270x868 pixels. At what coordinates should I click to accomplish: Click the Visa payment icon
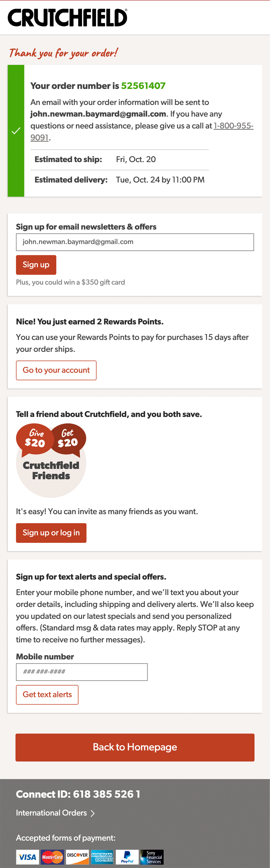27,856
